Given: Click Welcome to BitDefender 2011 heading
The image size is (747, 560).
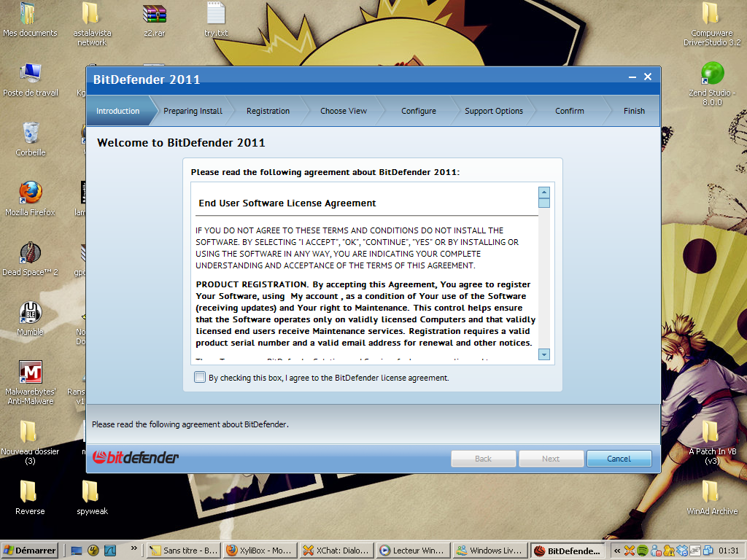Looking at the screenshot, I should click(181, 143).
